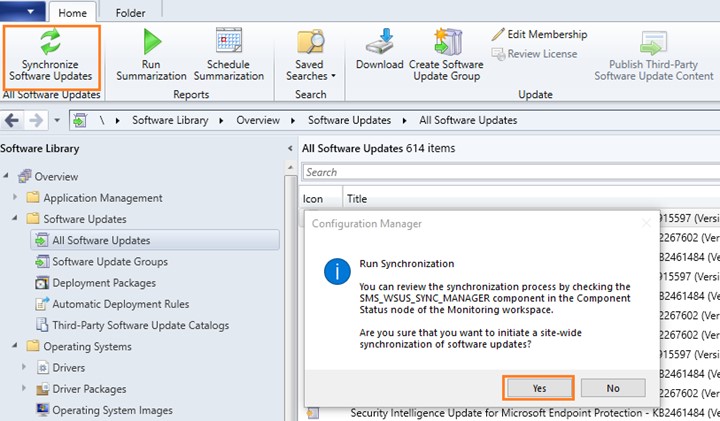Click navigation pane scrollbar up arrow
Image resolution: width=720 pixels, height=421 pixels.
[x=290, y=168]
